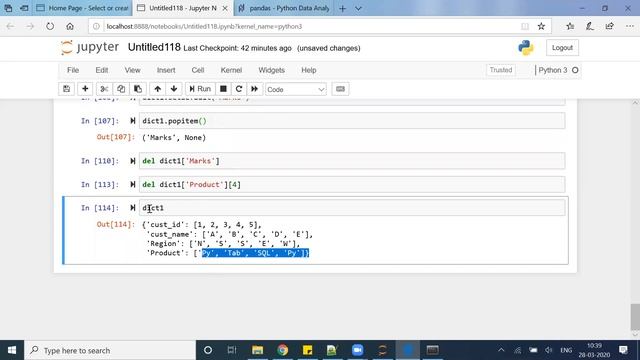The height and width of the screenshot is (360, 640).
Task: Open Chrome from the taskbar
Action: coord(282,350)
